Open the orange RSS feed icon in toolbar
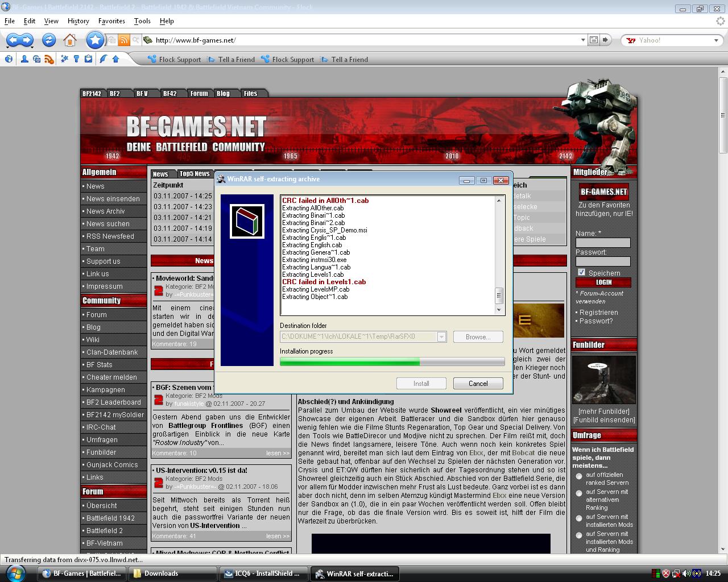 [124, 40]
